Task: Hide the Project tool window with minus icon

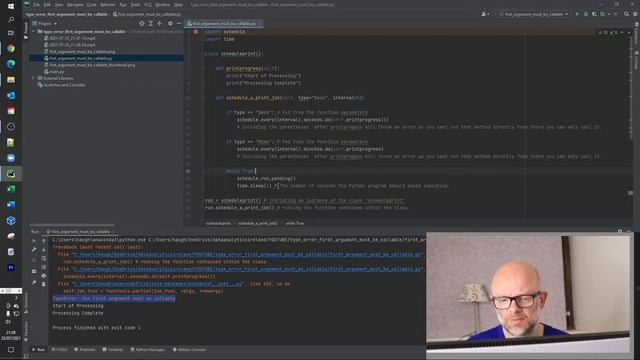Action: 179,23
